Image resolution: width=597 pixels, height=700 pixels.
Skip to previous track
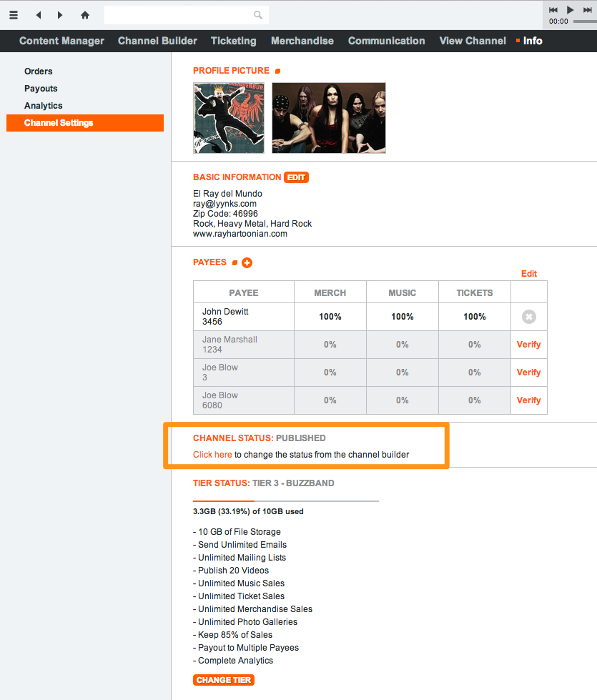tap(553, 10)
